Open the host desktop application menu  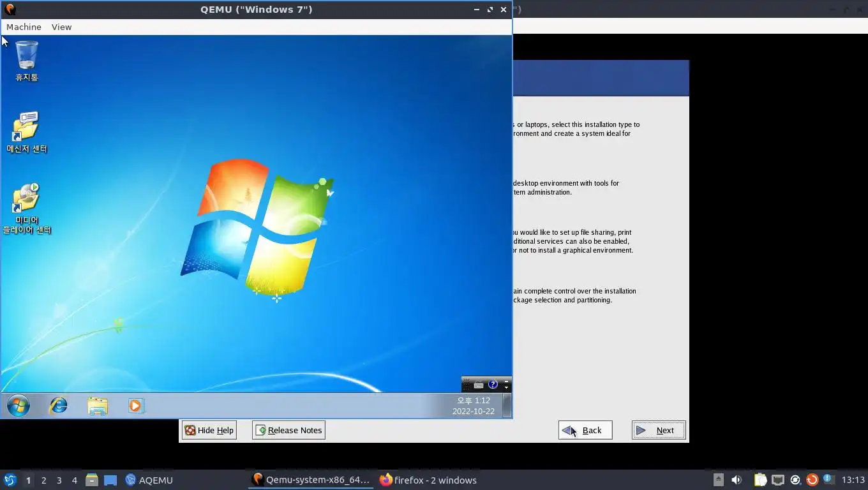coord(10,480)
